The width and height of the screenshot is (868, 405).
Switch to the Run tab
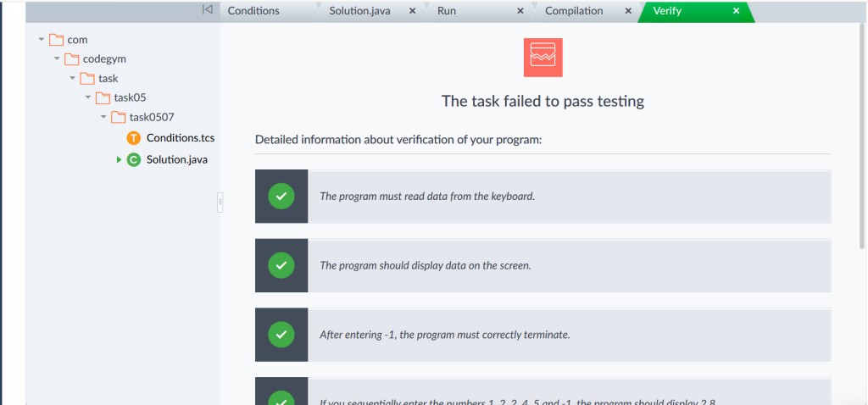pyautogui.click(x=447, y=11)
